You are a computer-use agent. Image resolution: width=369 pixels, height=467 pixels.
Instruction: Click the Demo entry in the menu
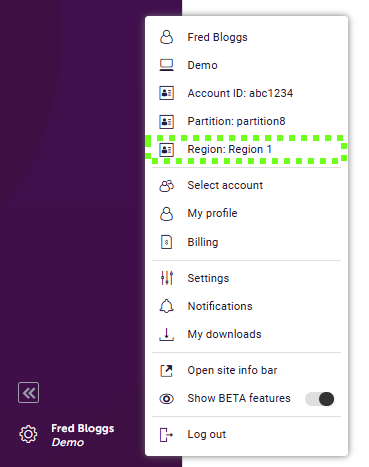pos(202,65)
